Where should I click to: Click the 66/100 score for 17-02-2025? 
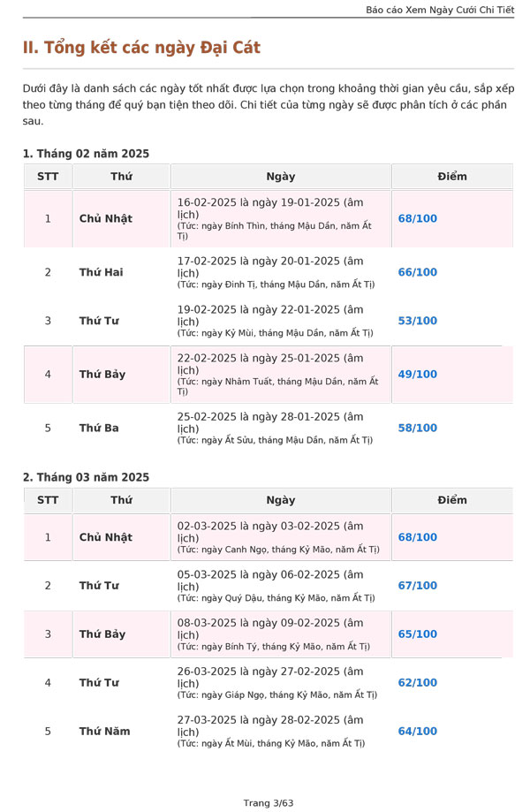(417, 272)
